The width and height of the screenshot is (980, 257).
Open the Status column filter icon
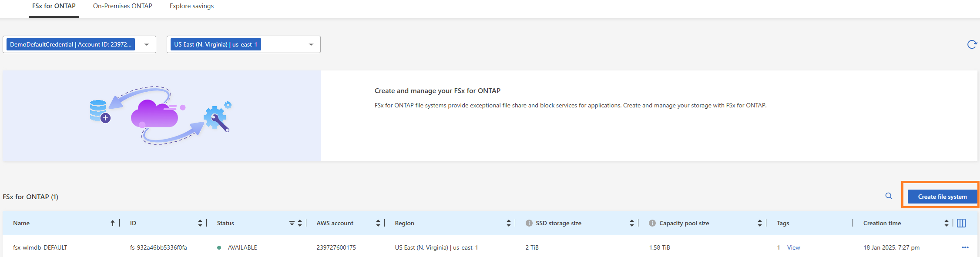coord(292,223)
